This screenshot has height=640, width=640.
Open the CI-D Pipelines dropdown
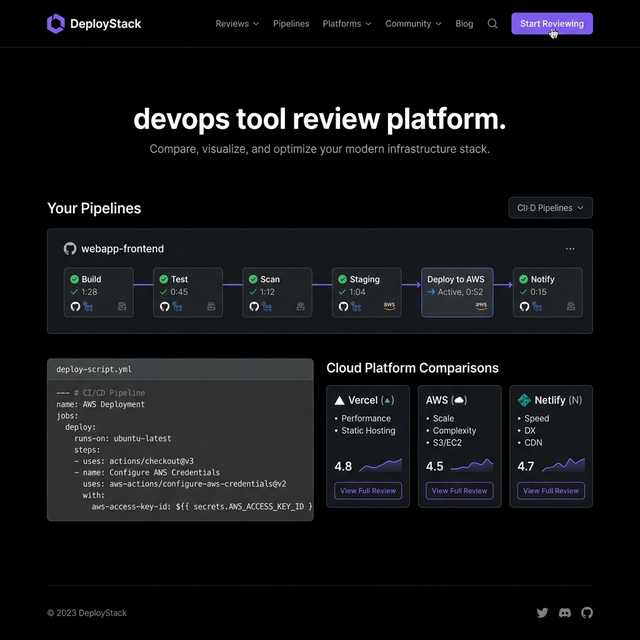pos(550,208)
